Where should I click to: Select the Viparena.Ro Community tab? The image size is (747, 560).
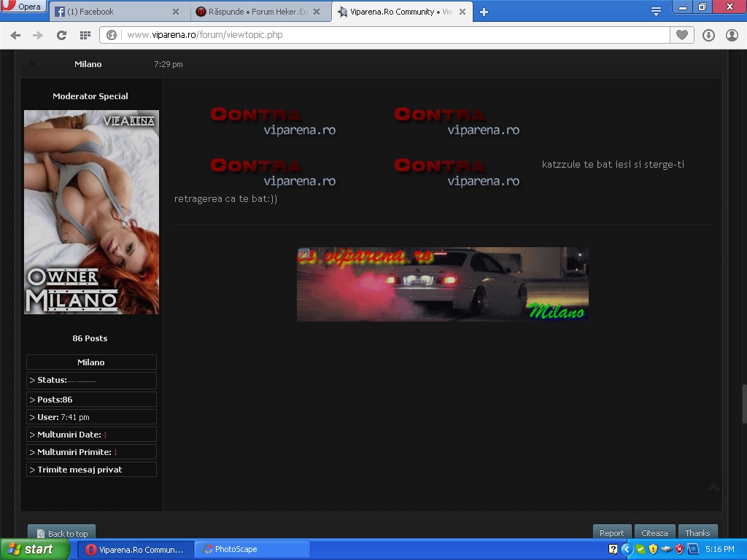tap(403, 12)
